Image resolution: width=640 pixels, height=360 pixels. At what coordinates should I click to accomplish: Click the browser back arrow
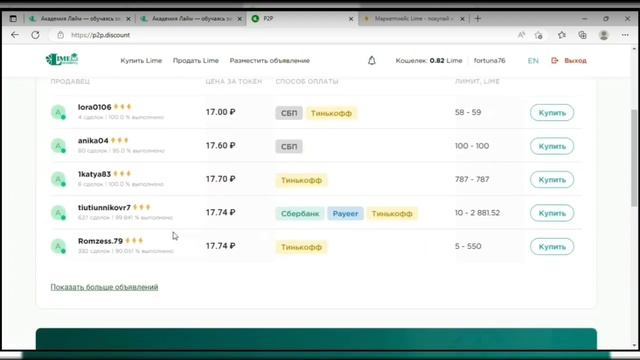click(x=15, y=35)
